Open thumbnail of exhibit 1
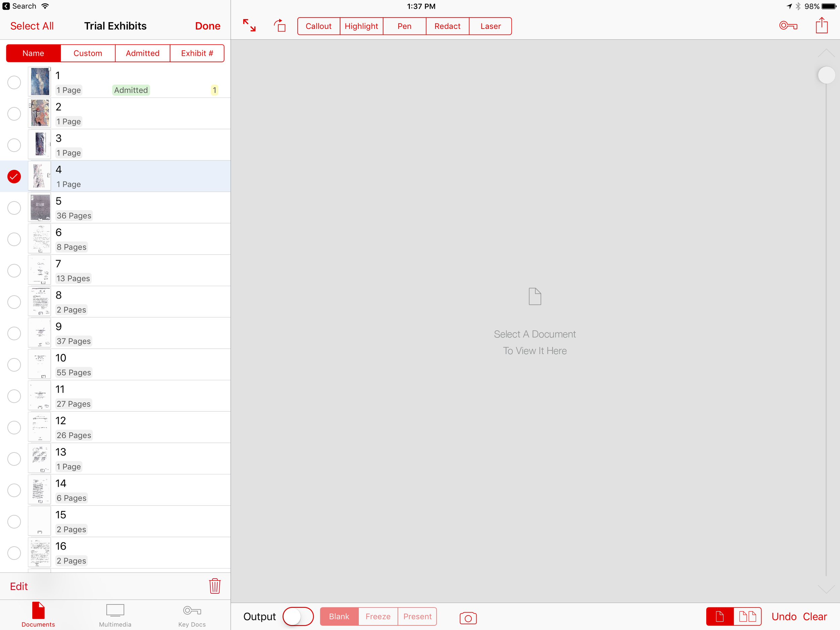The height and width of the screenshot is (630, 840). point(40,81)
